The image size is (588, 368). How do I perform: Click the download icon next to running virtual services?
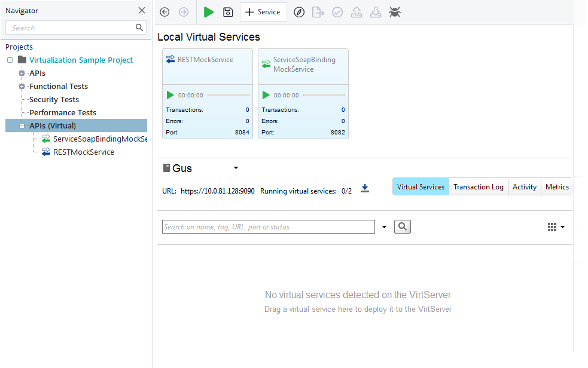(364, 188)
